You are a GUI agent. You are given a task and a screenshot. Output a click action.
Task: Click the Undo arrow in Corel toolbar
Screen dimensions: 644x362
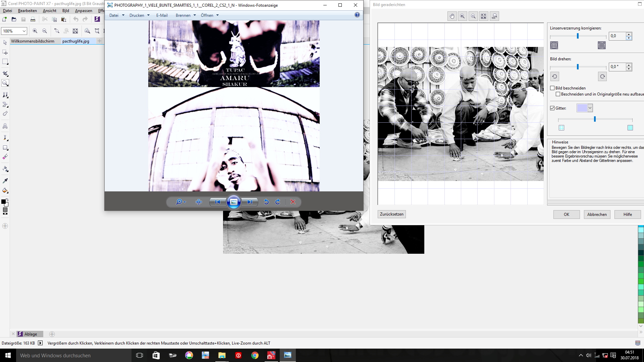pyautogui.click(x=76, y=19)
